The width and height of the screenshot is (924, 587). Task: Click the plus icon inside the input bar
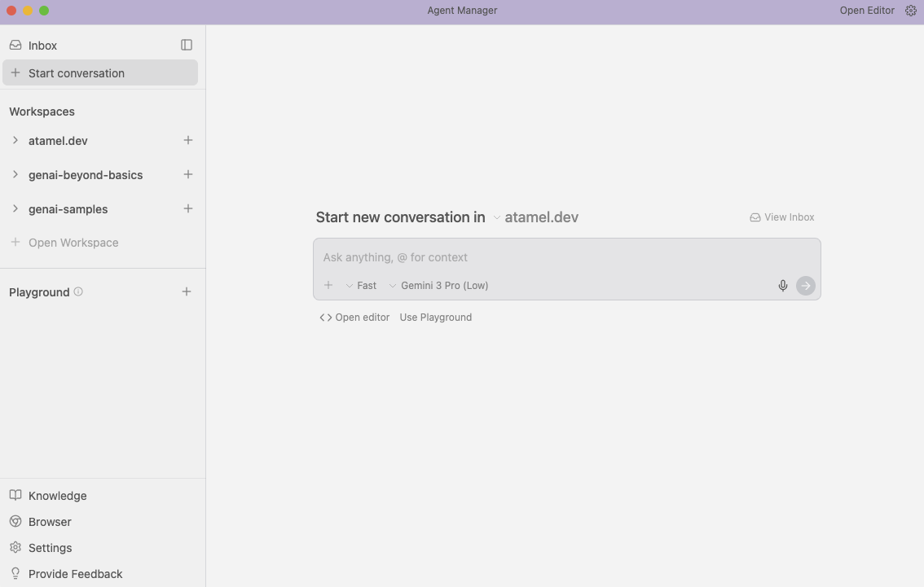(328, 285)
